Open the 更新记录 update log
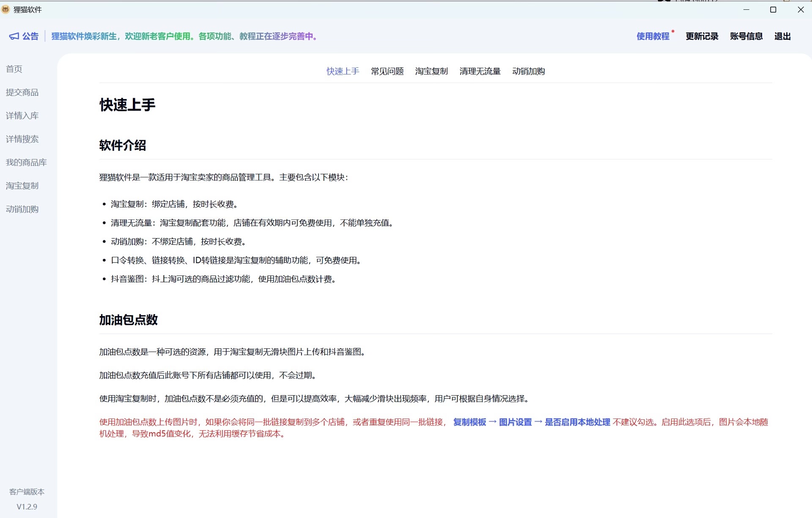This screenshot has width=812, height=518. tap(702, 36)
